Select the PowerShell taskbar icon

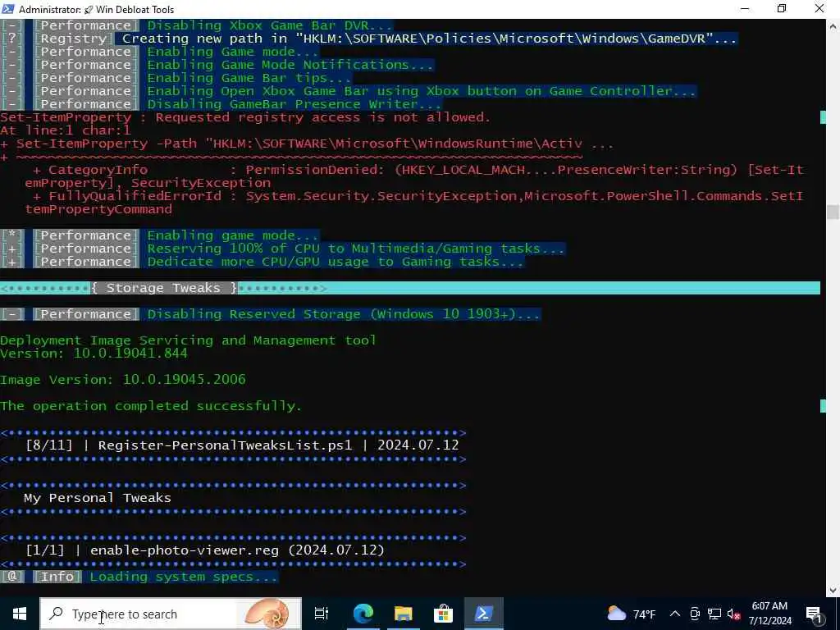tap(484, 614)
